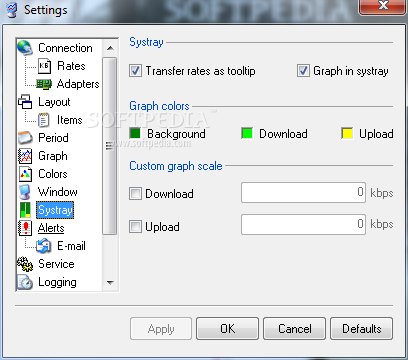Click the Adapters network card icon
Image resolution: width=408 pixels, height=360 pixels.
tap(44, 84)
